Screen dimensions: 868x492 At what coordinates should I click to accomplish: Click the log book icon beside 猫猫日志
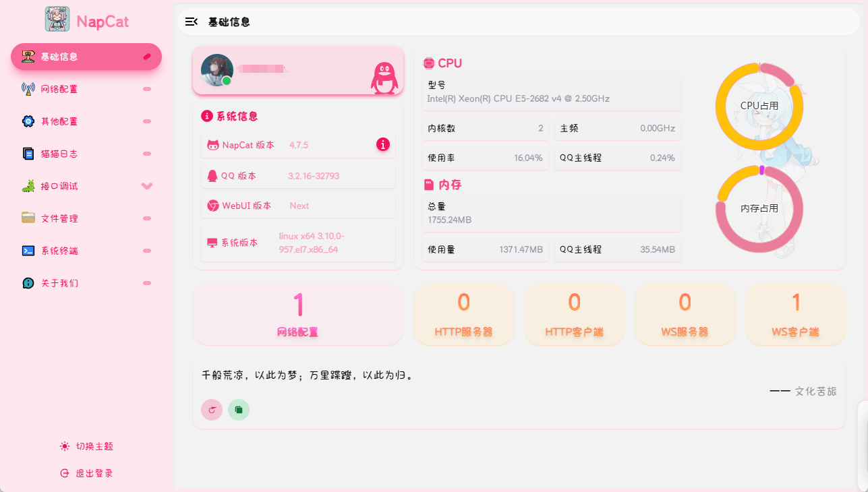tap(28, 154)
